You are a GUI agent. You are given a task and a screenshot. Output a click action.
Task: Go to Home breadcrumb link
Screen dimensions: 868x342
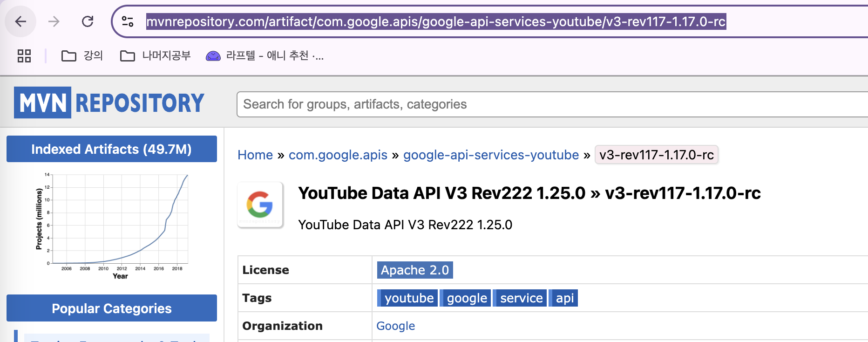pos(255,155)
